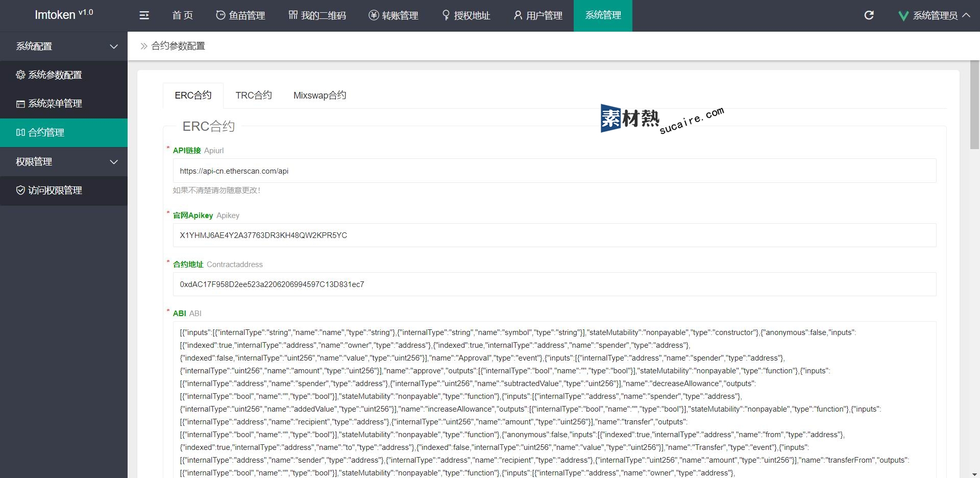The height and width of the screenshot is (478, 980).
Task: Open 系统菜单管理 in the sidebar
Action: pyautogui.click(x=64, y=104)
